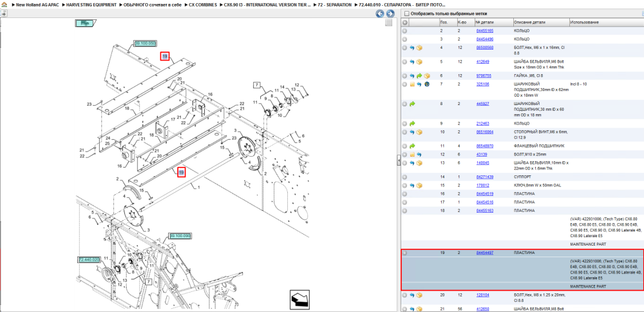Select the ФЛАНЦЕВЫЙ ПОДШИПНИК description
644x312 pixels.
coord(538,146)
